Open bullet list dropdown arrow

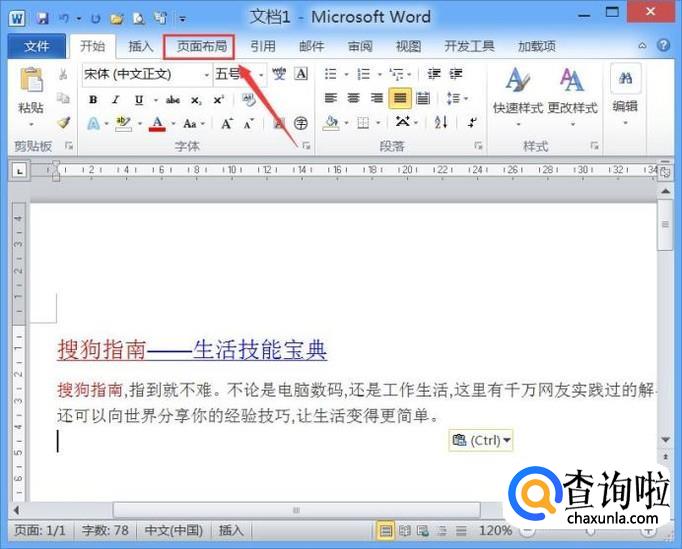tap(346, 74)
